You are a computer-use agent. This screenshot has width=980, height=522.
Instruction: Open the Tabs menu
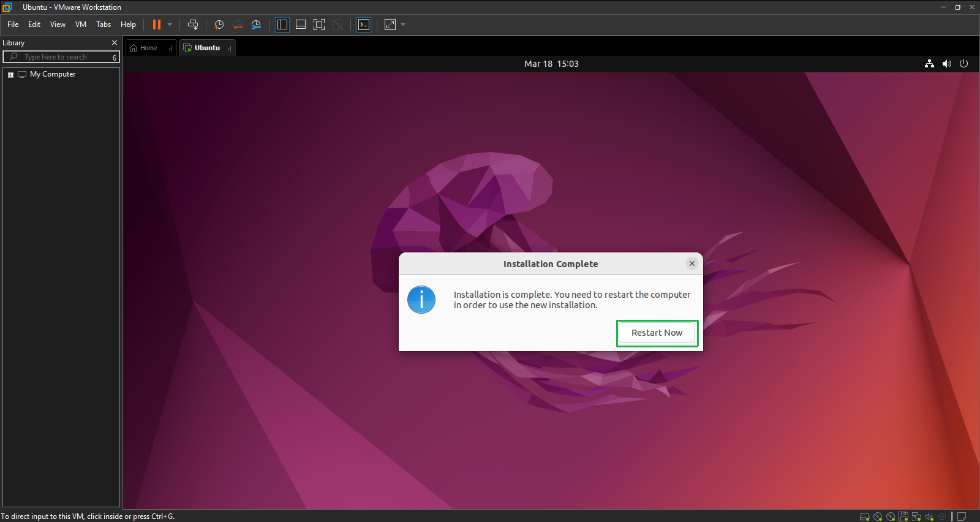pyautogui.click(x=104, y=25)
